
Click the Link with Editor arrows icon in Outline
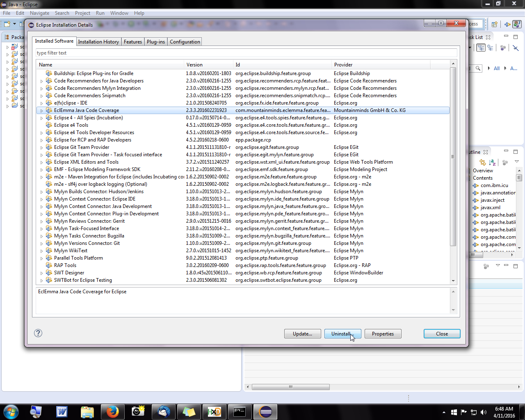pos(483,162)
